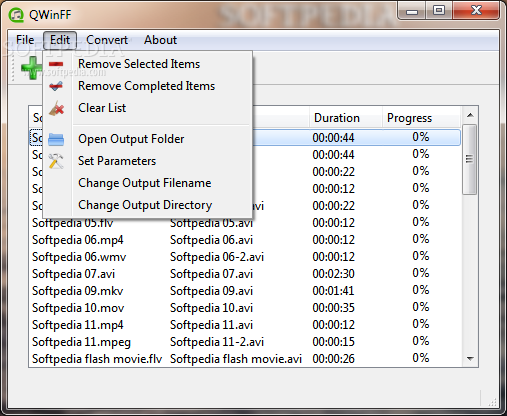The image size is (507, 416).
Task: Click the red minus Remove Selected icon
Action: point(56,64)
